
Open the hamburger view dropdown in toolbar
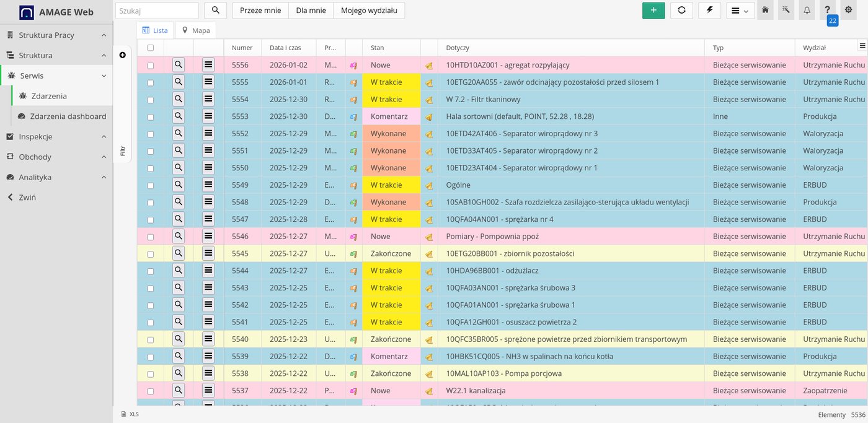pos(740,11)
